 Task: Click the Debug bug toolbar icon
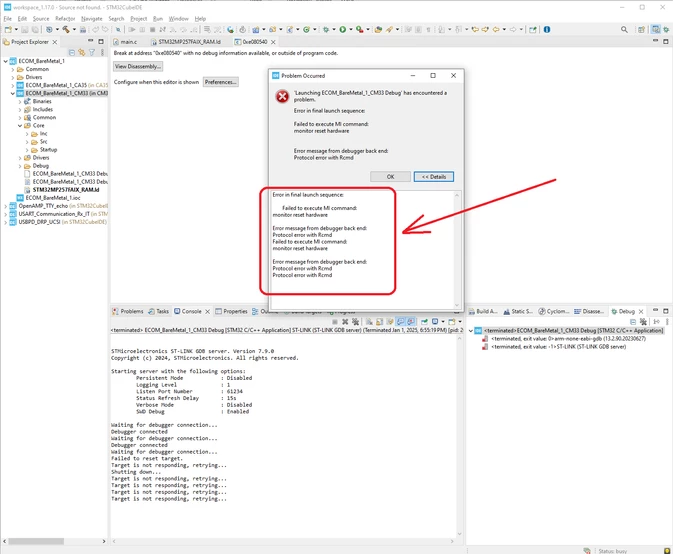326,30
